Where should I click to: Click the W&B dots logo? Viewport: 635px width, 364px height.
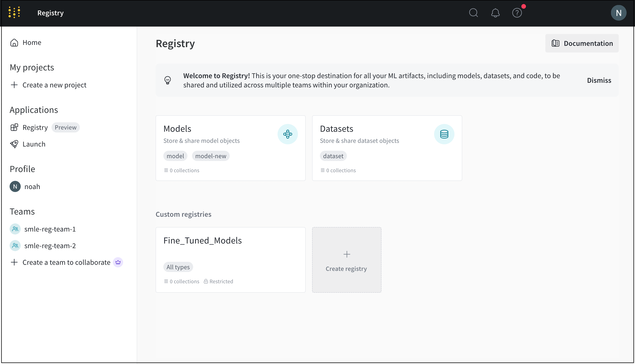[14, 12]
